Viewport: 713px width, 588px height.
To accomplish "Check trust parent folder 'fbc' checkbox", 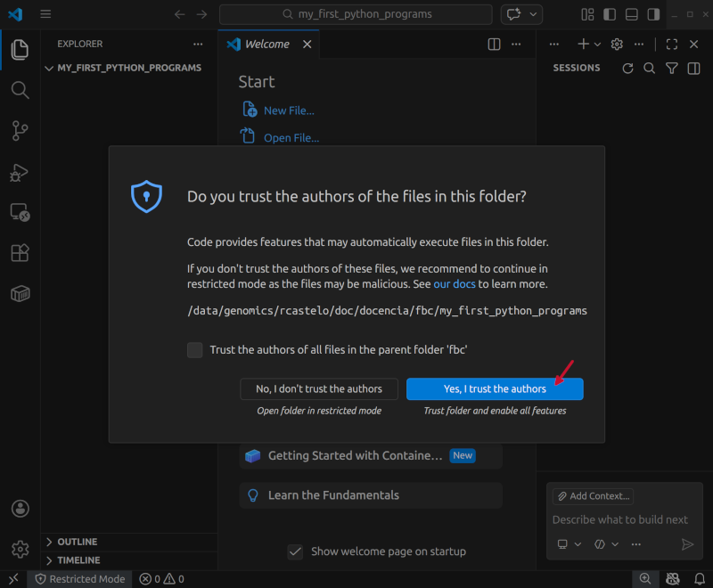I will pyautogui.click(x=195, y=350).
